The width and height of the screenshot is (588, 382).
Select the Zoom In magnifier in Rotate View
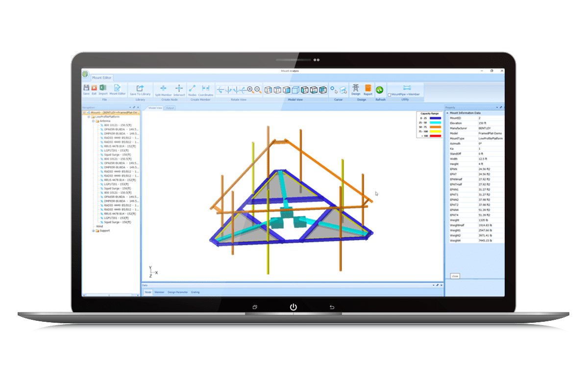click(249, 89)
